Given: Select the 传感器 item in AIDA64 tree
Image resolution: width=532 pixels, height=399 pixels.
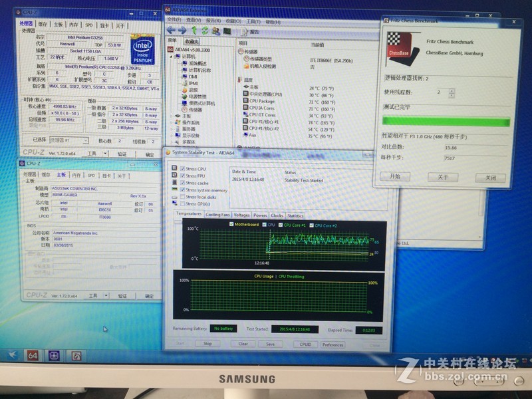Looking at the screenshot, I should [x=196, y=109].
